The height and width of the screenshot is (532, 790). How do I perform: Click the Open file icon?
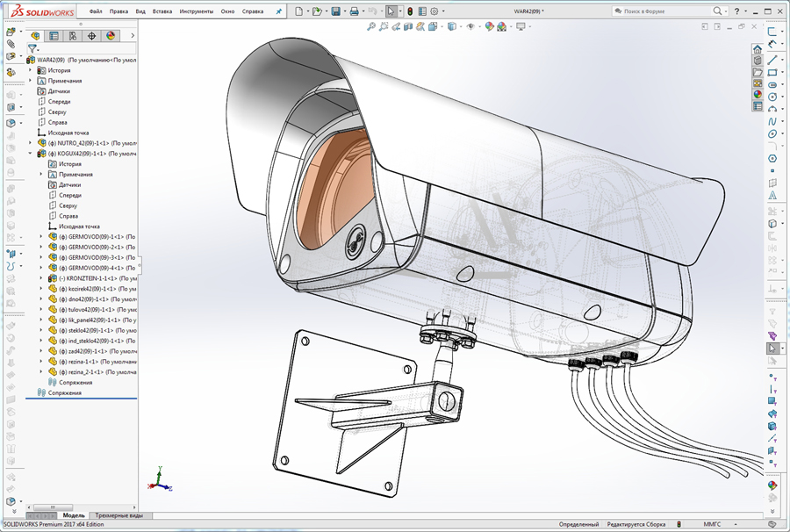316,11
